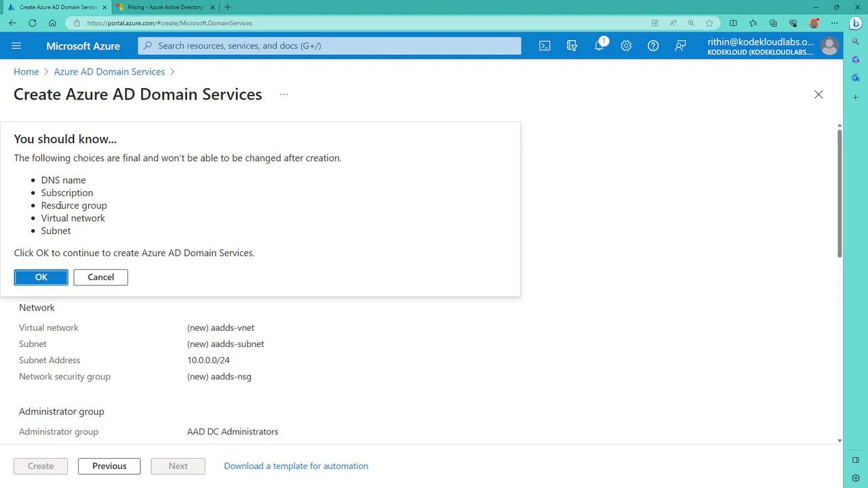The height and width of the screenshot is (488, 868).
Task: Click the (new) aadds-subnet value
Action: pyautogui.click(x=226, y=344)
